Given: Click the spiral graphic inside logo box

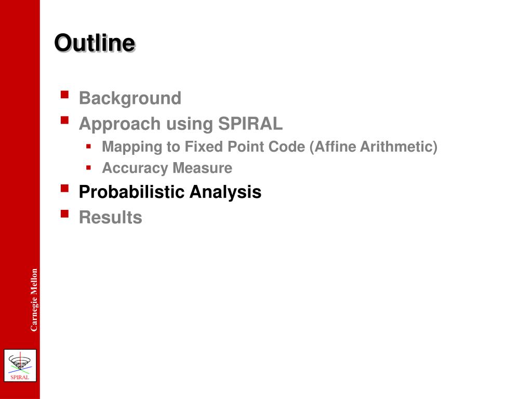Looking at the screenshot, I should pos(20,362).
